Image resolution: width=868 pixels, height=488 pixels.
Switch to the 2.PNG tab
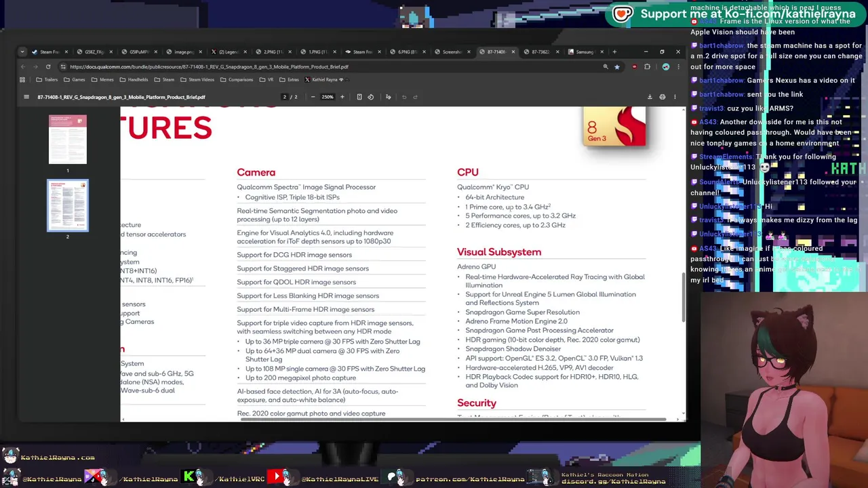tap(273, 52)
